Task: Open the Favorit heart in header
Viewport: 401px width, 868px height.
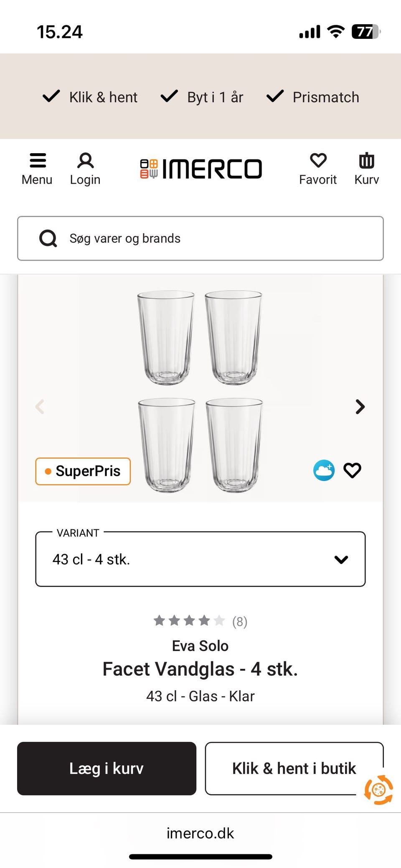Action: [318, 168]
